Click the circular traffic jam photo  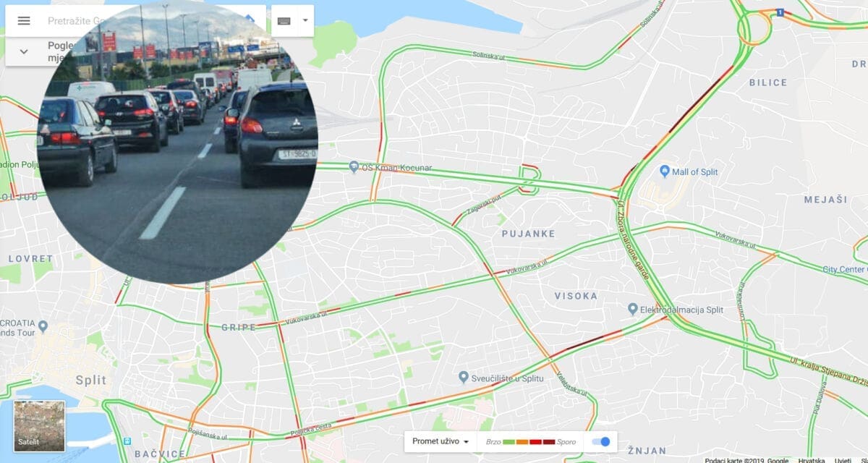[177, 142]
